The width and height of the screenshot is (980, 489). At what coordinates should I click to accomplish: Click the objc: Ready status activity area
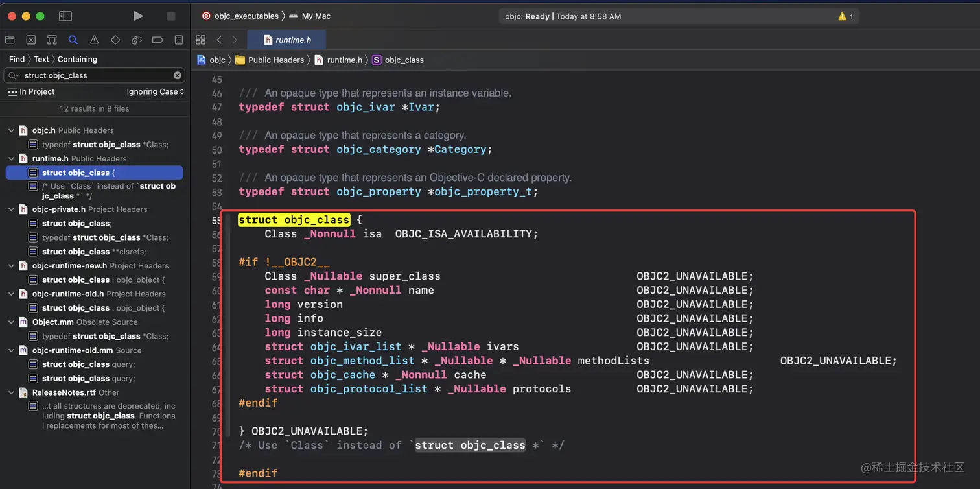tap(679, 16)
